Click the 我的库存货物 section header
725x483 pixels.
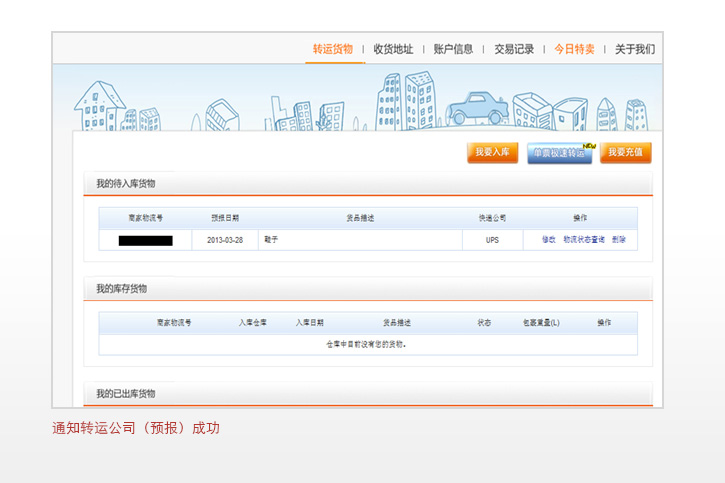(122, 289)
